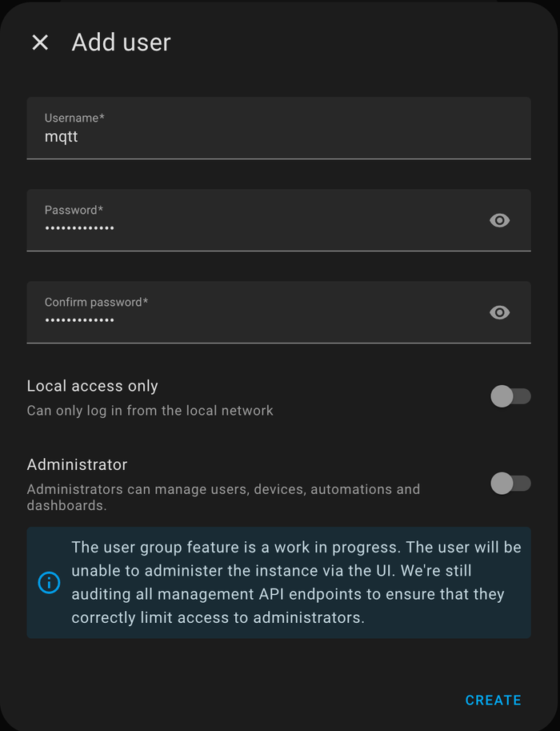Click the Administrators permissions description text
This screenshot has height=731, width=560.
click(223, 497)
